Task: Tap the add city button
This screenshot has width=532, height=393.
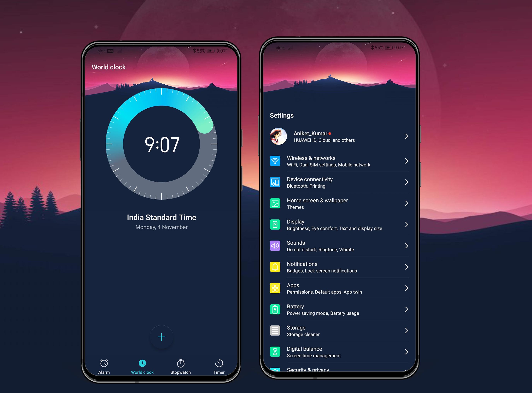Action: 161,336
